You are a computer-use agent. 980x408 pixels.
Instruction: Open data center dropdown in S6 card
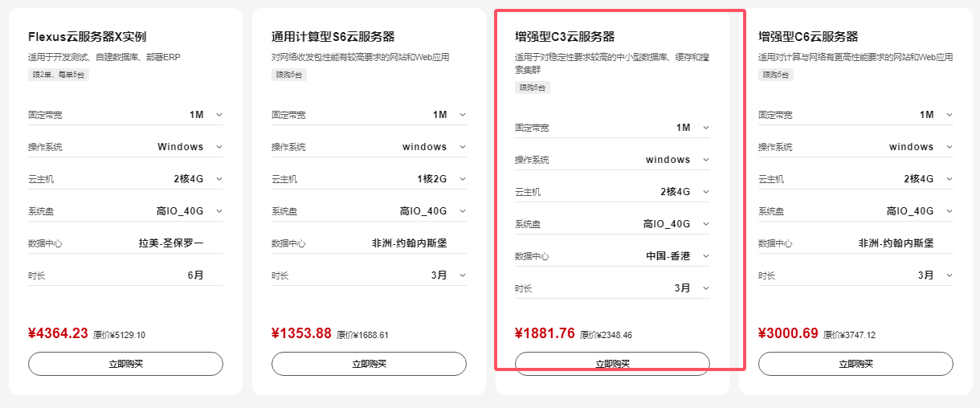pos(369,243)
